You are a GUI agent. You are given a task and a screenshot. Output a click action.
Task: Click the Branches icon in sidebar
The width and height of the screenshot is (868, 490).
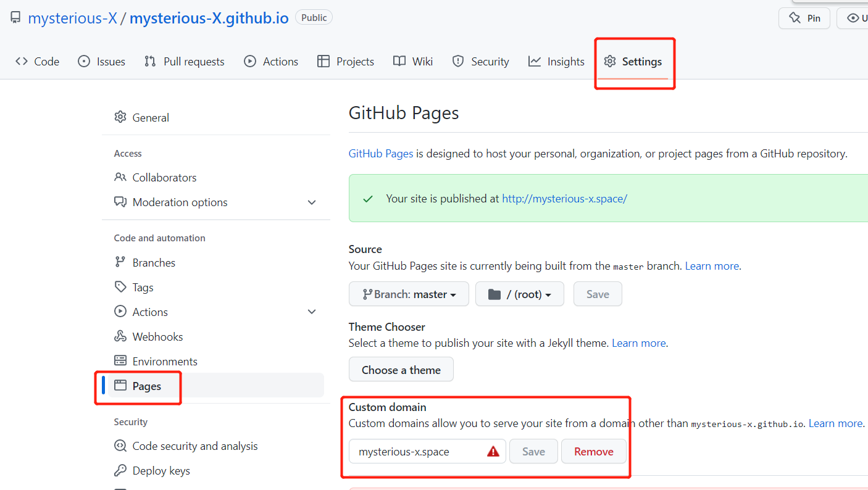pyautogui.click(x=120, y=262)
